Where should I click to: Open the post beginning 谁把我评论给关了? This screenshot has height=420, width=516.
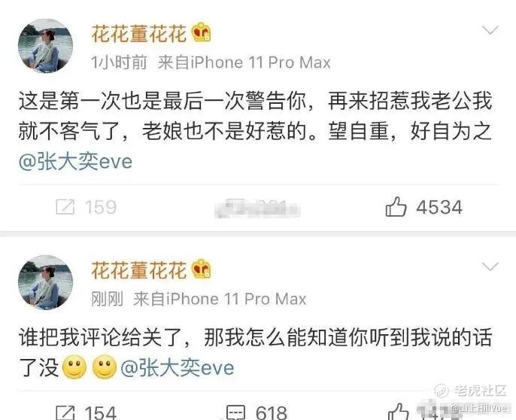pos(256,352)
